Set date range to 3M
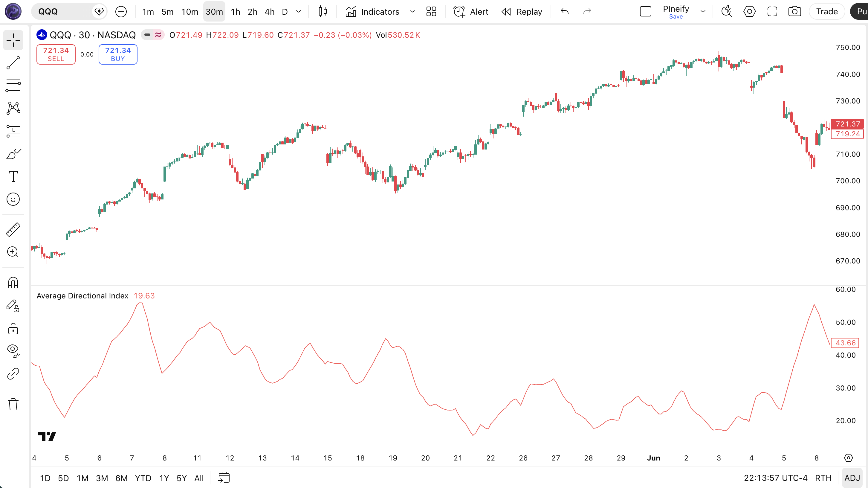868x488 pixels. (x=102, y=478)
